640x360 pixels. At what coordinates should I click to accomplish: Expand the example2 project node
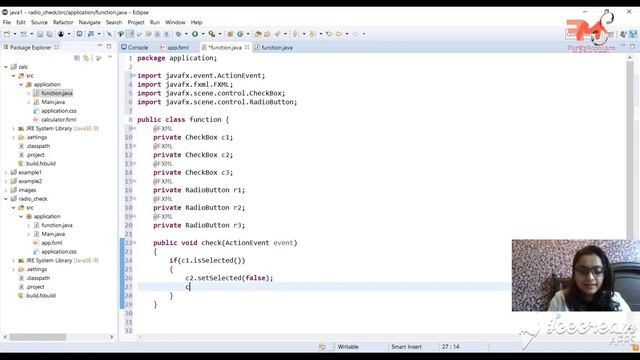tap(6, 181)
